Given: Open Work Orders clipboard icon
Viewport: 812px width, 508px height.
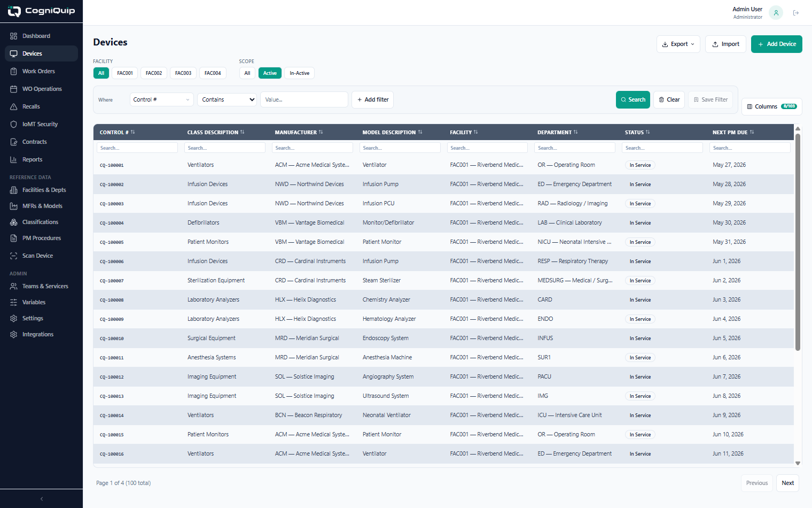Looking at the screenshot, I should coord(14,71).
